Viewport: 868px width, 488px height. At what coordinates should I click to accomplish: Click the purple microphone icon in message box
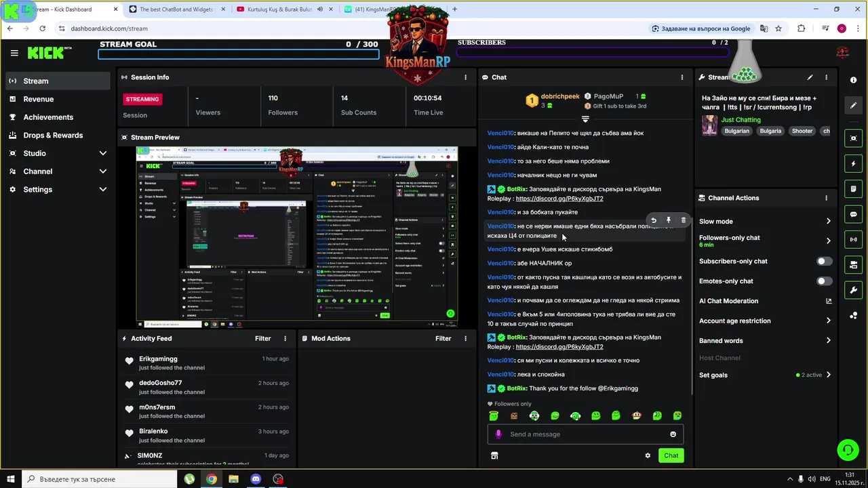[x=498, y=434]
